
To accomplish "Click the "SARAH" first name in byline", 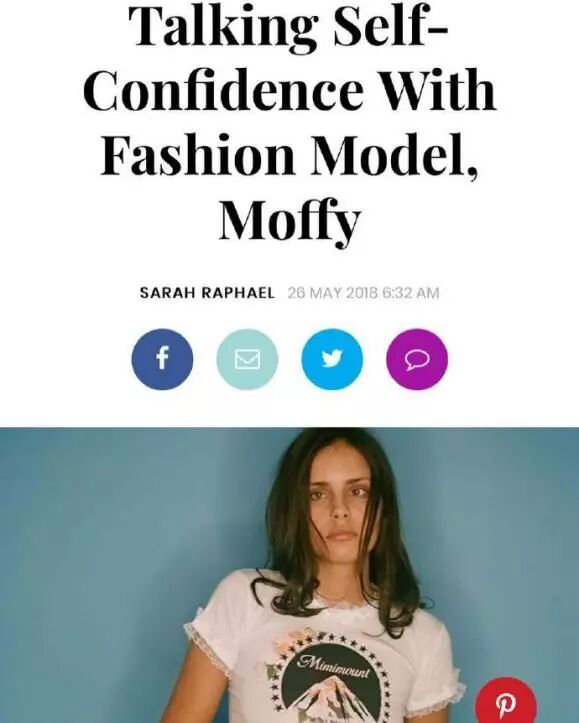I will point(168,293).
